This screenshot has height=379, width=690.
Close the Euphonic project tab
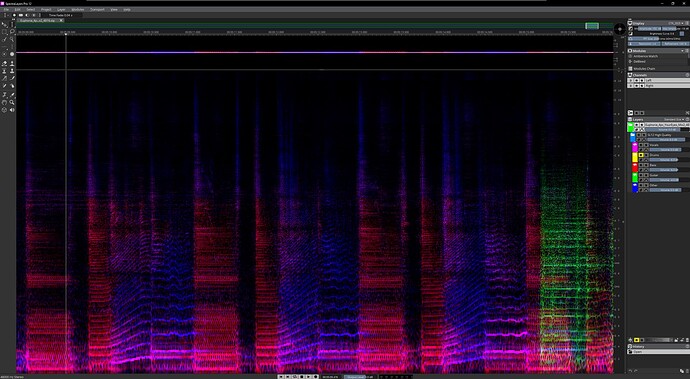pyautogui.click(x=61, y=20)
